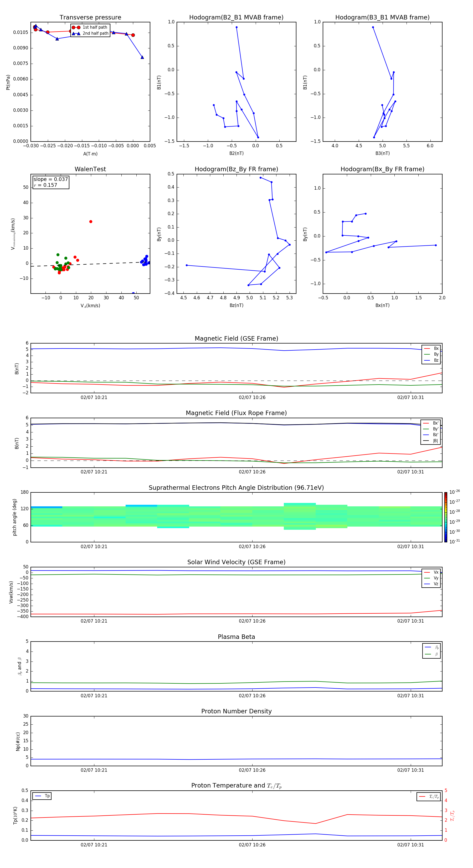Click the 'Vx' legend entry in velocity plot

[x=431, y=572]
